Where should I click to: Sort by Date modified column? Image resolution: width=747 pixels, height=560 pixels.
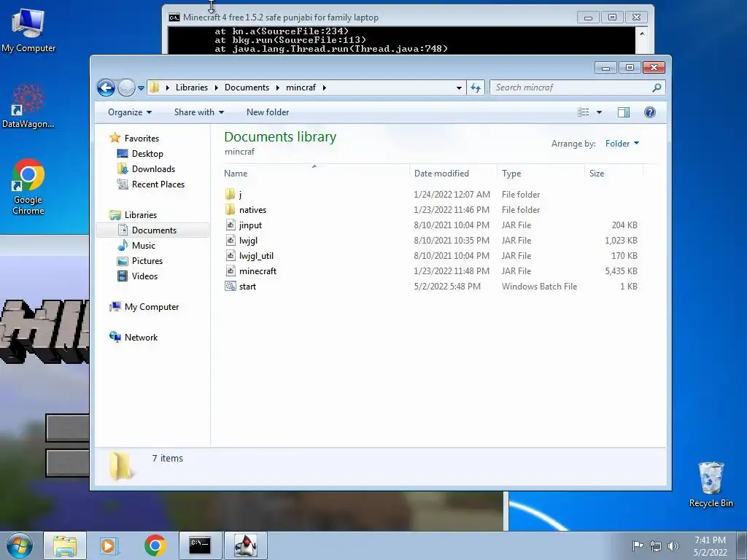452,174
